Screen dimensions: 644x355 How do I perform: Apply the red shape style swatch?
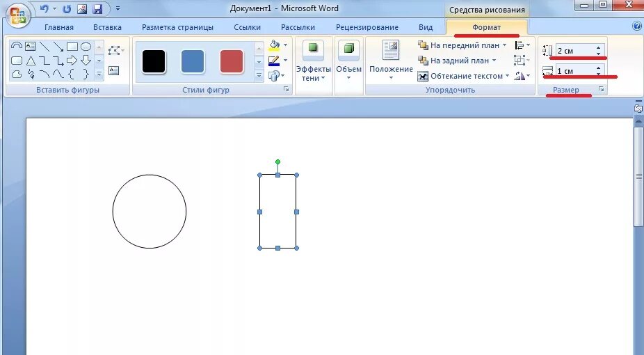tap(232, 62)
